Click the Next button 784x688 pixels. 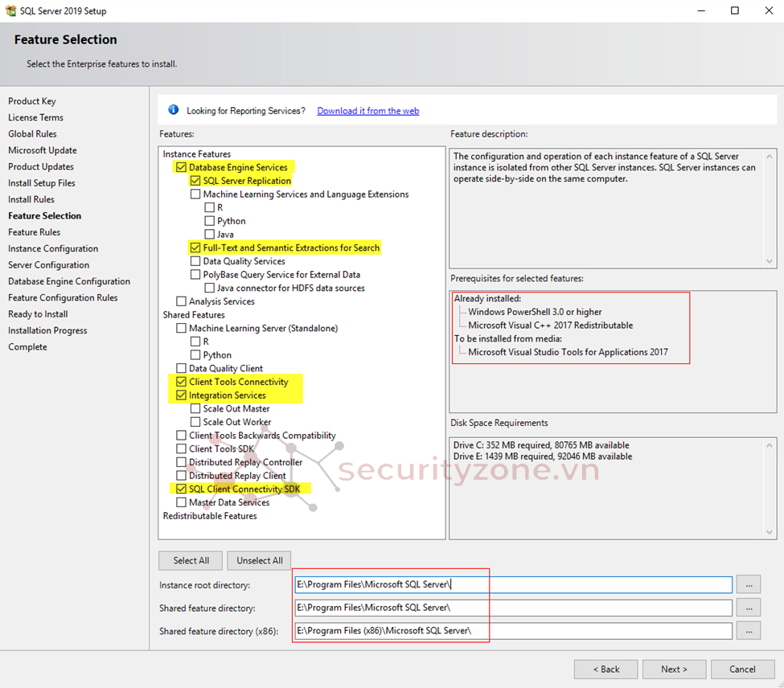(x=674, y=669)
